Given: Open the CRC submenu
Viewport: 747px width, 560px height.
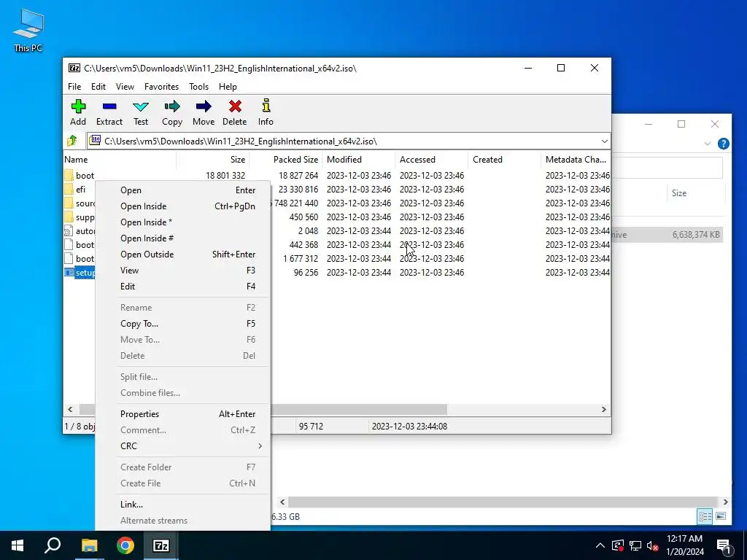Looking at the screenshot, I should coord(183,446).
